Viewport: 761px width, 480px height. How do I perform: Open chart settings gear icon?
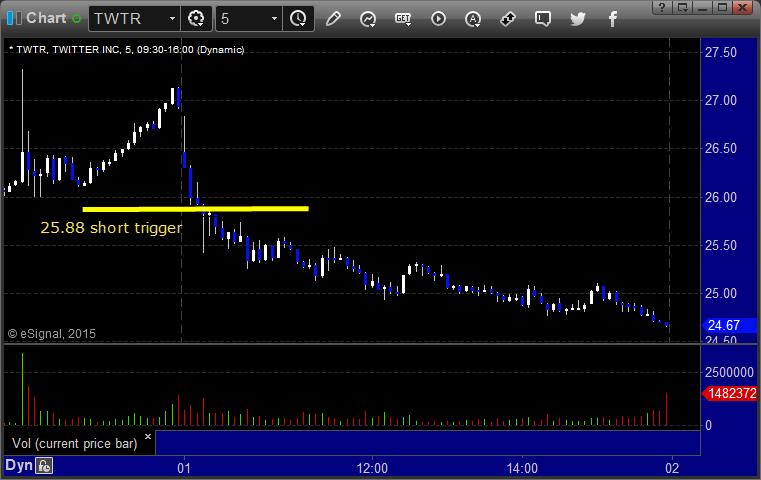point(196,18)
